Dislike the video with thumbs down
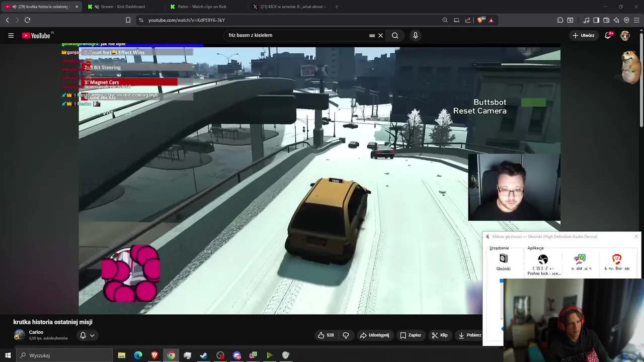The image size is (644, 362). (346, 335)
